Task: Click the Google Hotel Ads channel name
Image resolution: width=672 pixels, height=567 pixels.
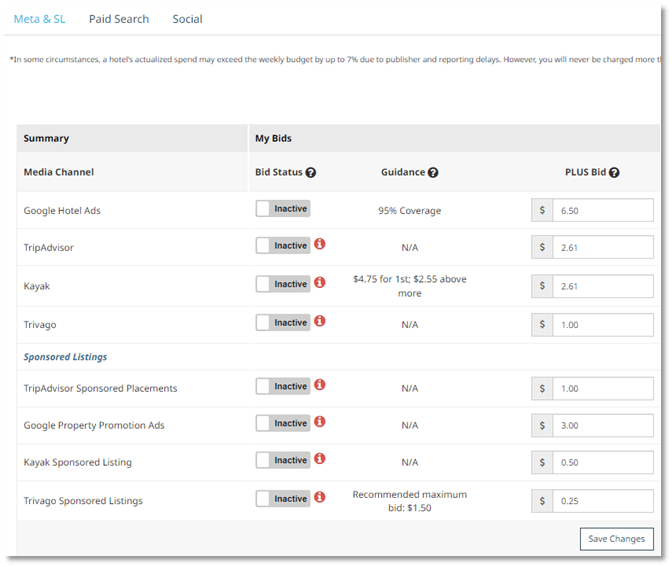Action: pyautogui.click(x=62, y=210)
